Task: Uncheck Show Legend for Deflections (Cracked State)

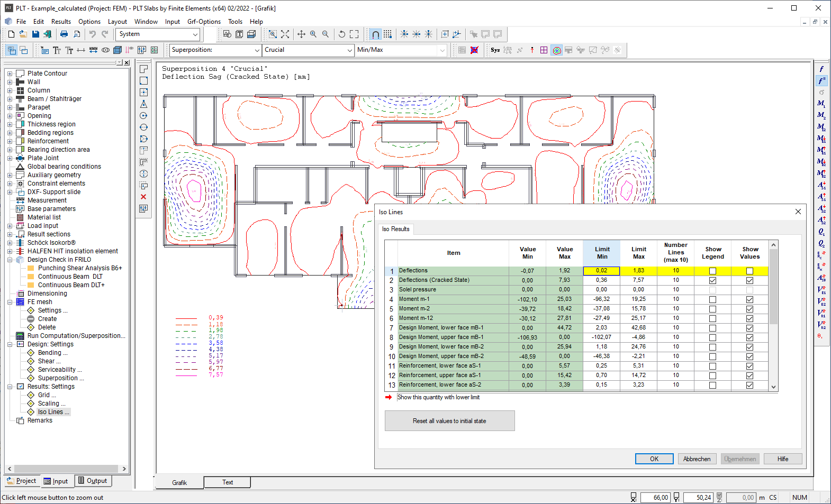Action: coord(712,280)
